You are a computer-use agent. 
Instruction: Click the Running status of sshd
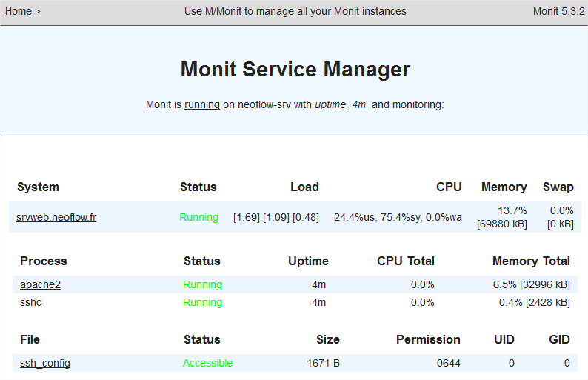(x=202, y=302)
